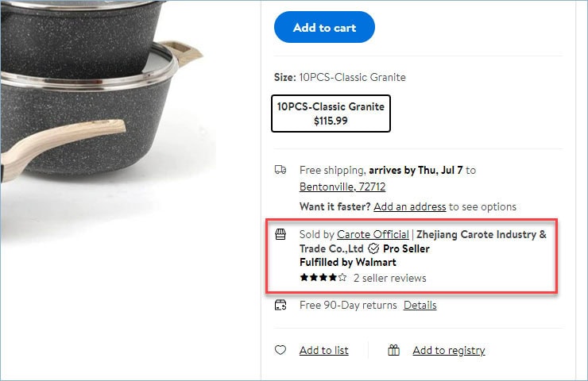Click the Fulfilled by Walmart text
This screenshot has width=588, height=381.
[347, 262]
